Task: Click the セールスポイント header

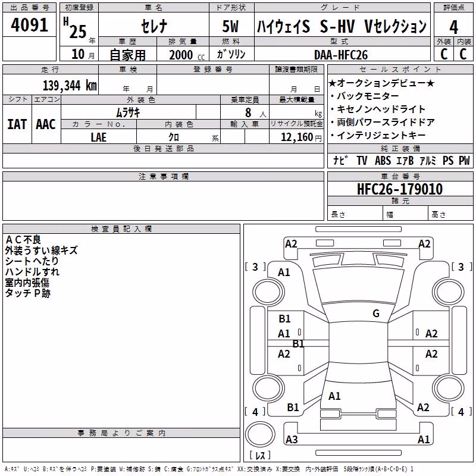Action: click(x=400, y=69)
